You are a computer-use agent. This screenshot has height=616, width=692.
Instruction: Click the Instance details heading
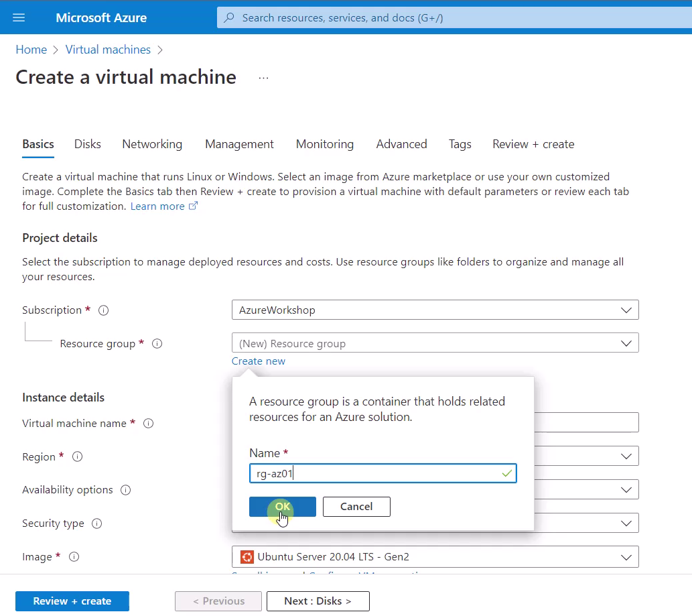(64, 397)
